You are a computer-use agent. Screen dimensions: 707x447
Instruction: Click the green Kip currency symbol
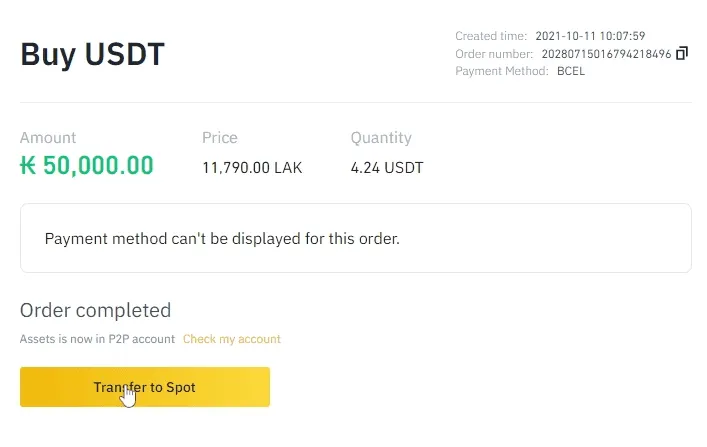(28, 165)
